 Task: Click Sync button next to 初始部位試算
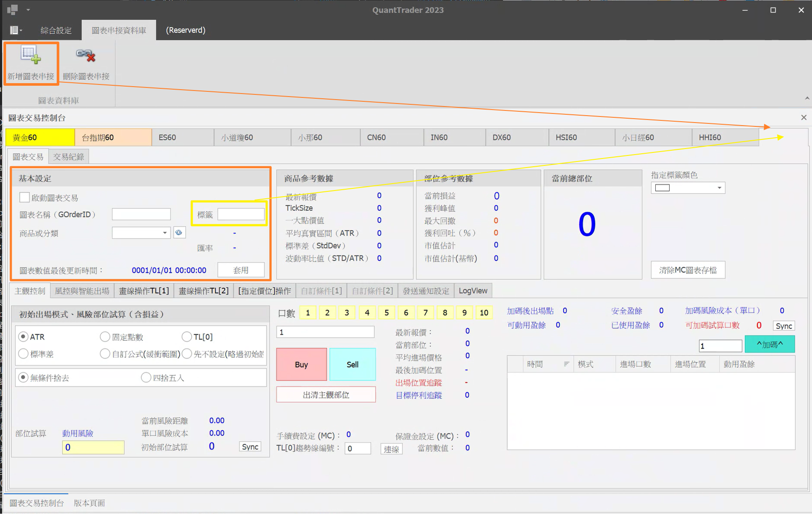pyautogui.click(x=250, y=447)
